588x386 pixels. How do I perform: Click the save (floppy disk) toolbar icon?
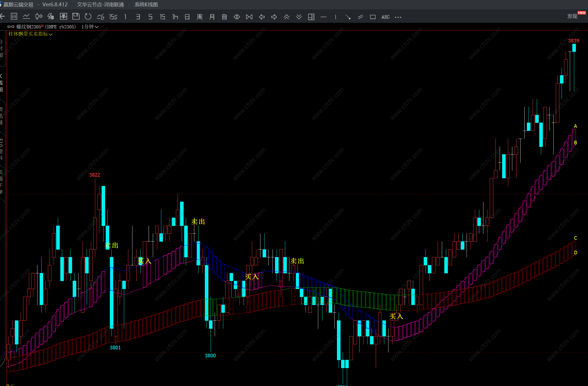point(76,17)
